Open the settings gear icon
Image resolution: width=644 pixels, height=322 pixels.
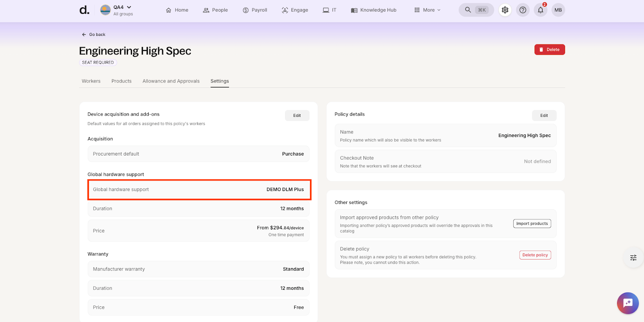(x=505, y=10)
